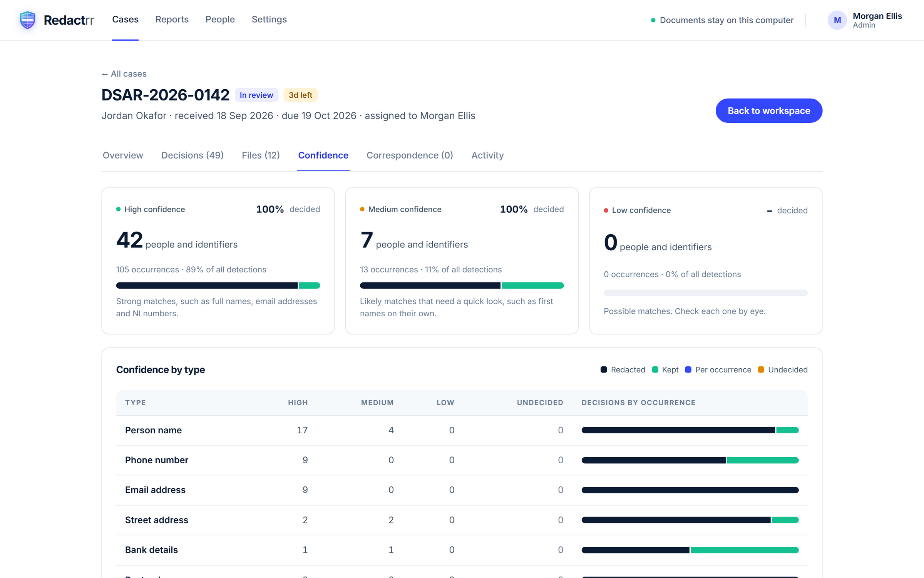This screenshot has height=578, width=924.
Task: Click the Confidence by type heading
Action: click(161, 370)
